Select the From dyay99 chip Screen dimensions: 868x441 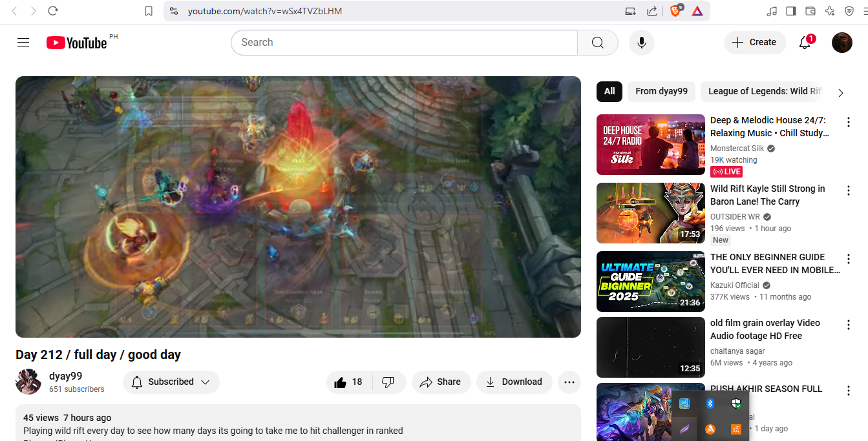click(x=661, y=92)
